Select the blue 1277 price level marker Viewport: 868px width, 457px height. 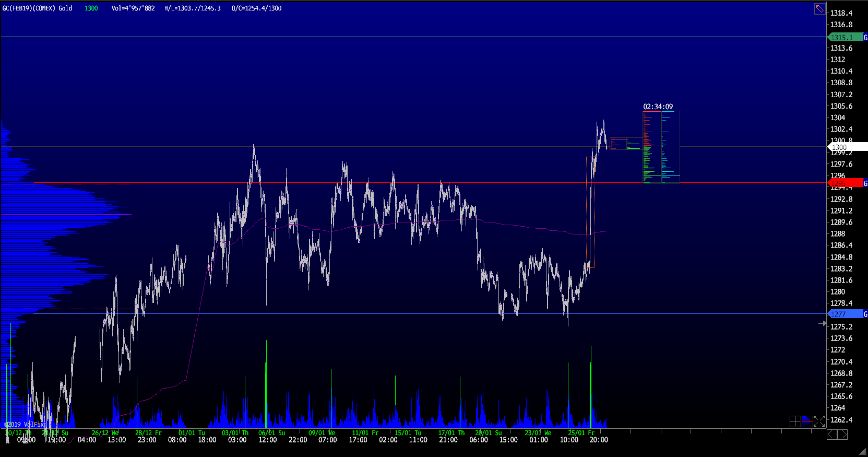pyautogui.click(x=844, y=314)
